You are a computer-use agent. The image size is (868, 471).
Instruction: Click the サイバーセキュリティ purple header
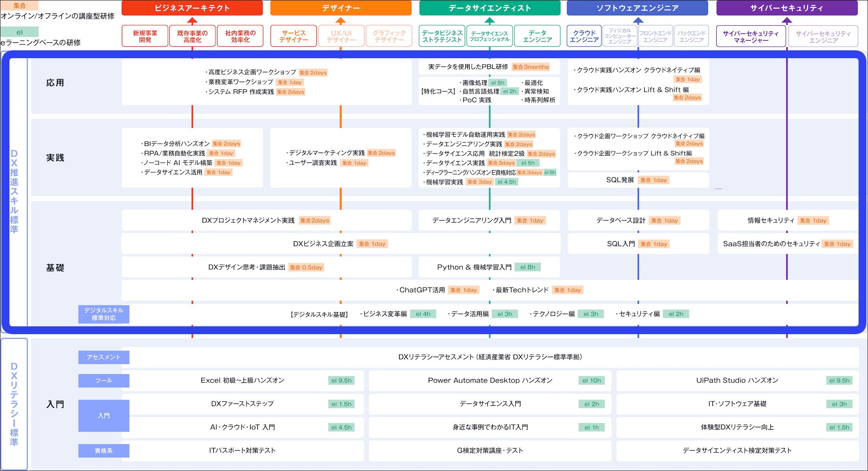point(787,8)
